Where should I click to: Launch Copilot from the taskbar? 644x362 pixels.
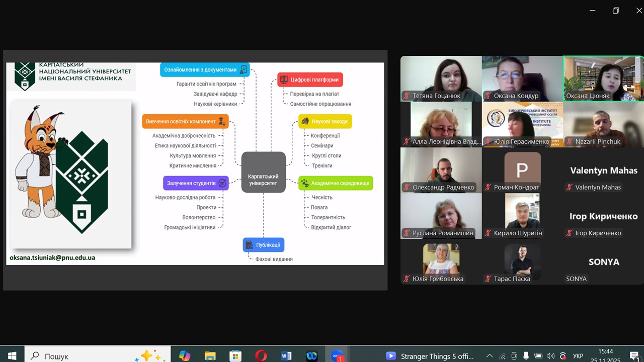coord(184,355)
